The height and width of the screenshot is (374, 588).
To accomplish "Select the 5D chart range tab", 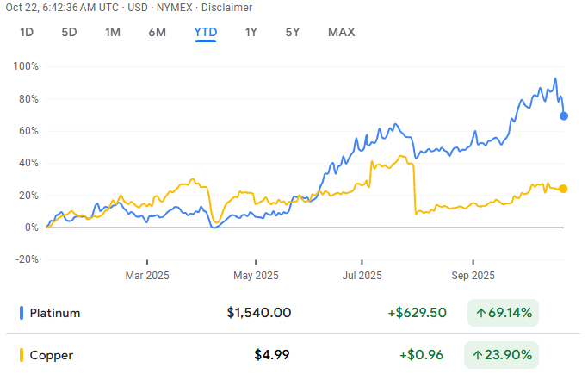I will (69, 33).
